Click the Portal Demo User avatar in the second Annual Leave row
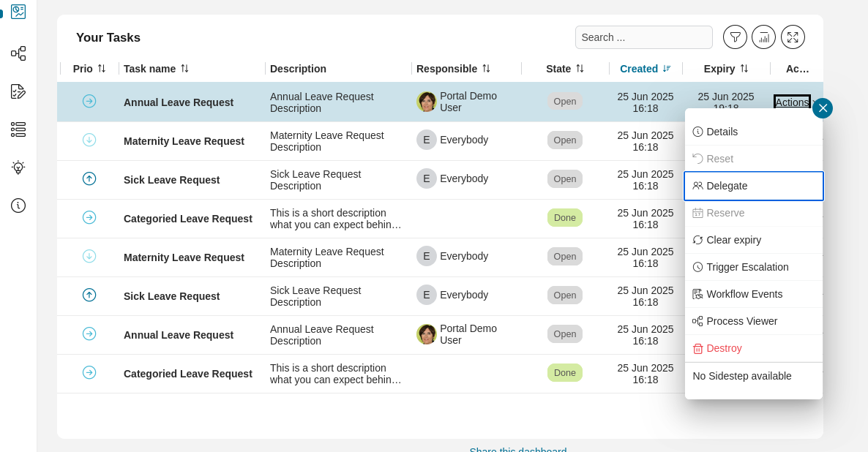Image resolution: width=868 pixels, height=452 pixels. click(426, 334)
